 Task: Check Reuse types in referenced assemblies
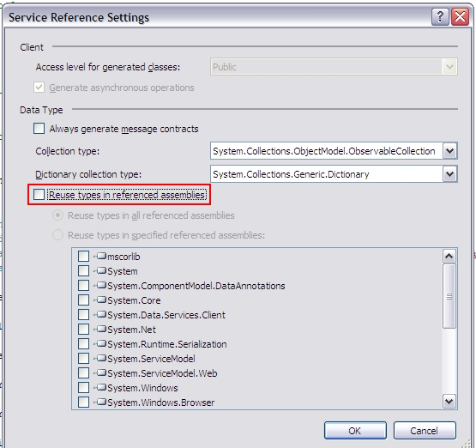(39, 194)
